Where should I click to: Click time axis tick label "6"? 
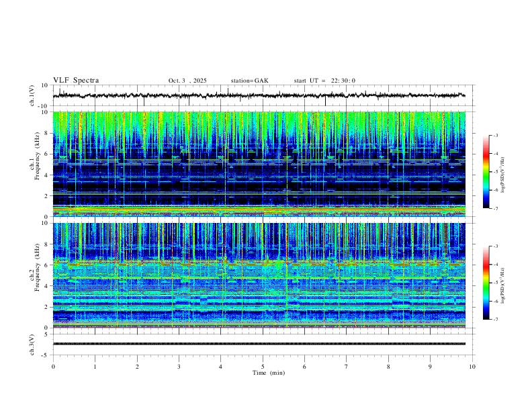point(305,367)
